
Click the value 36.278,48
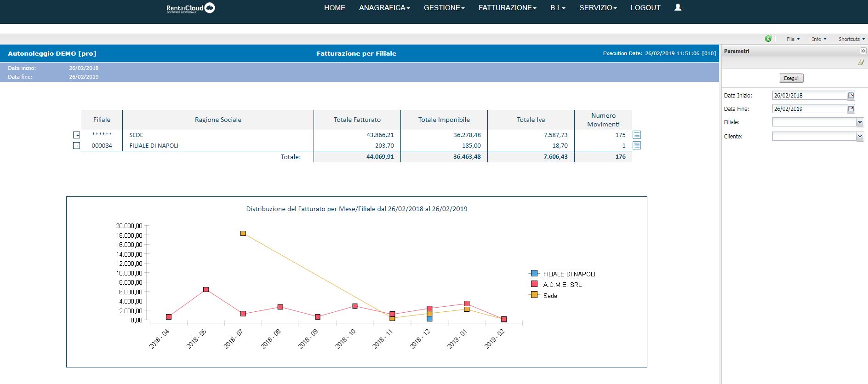[x=467, y=135]
